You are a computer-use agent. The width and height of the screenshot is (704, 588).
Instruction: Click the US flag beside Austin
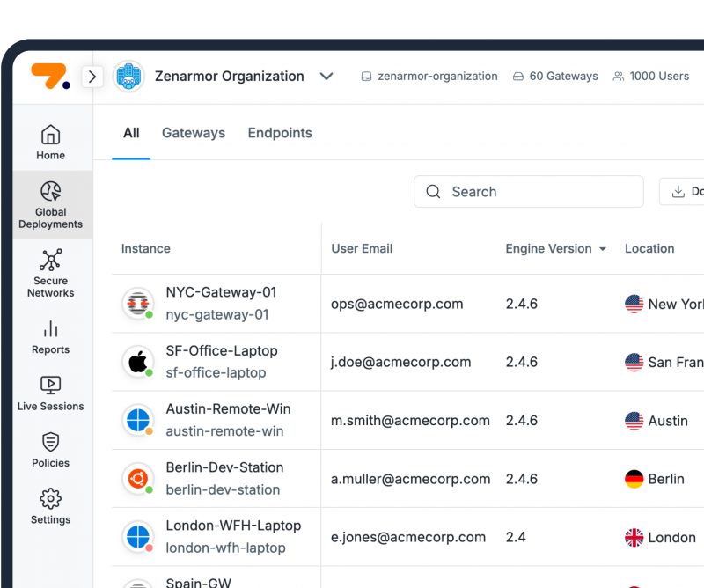pyautogui.click(x=634, y=421)
